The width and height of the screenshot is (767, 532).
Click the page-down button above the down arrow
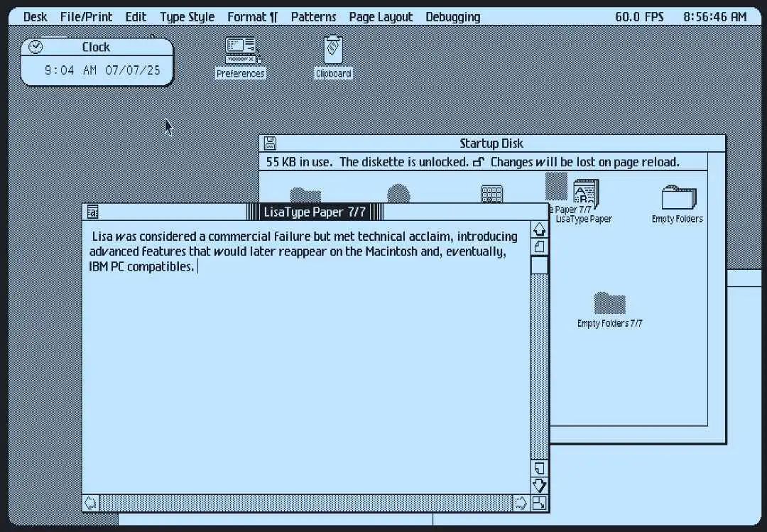pos(539,468)
